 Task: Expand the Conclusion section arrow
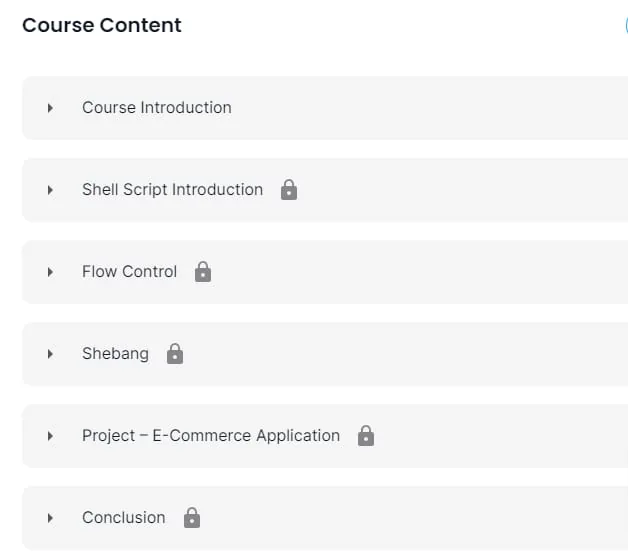point(50,518)
